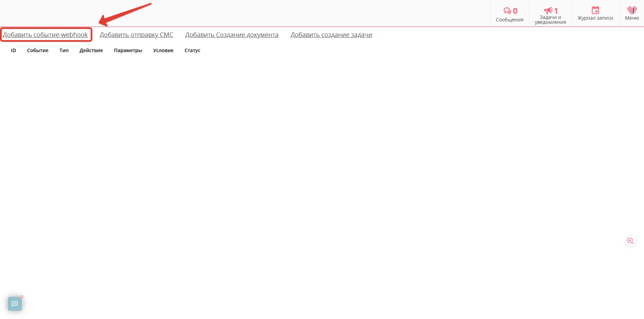The width and height of the screenshot is (644, 319).
Task: Open the Журнал записи calendar
Action: tap(595, 13)
